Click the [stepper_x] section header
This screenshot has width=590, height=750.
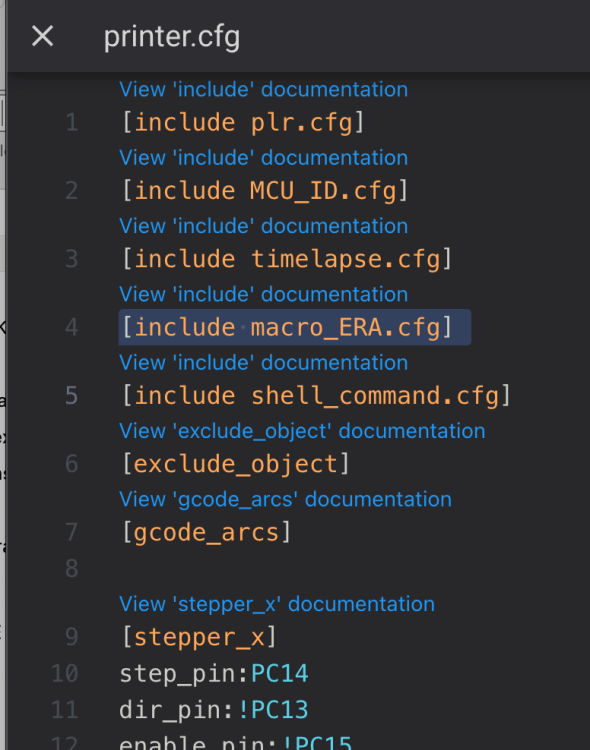coord(199,638)
